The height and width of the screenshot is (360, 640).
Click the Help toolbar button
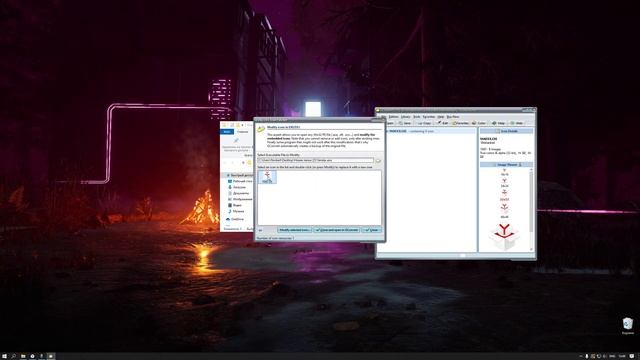pos(498,123)
